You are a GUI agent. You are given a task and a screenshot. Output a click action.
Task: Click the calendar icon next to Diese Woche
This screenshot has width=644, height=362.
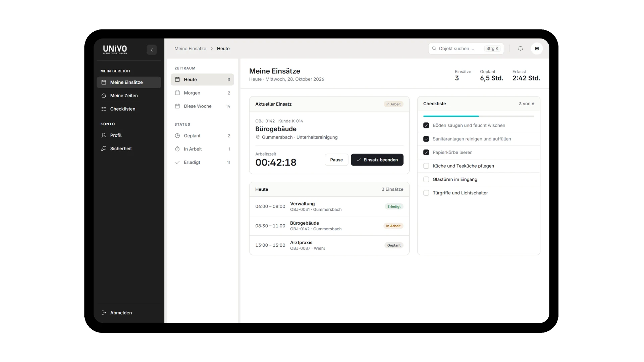(177, 106)
